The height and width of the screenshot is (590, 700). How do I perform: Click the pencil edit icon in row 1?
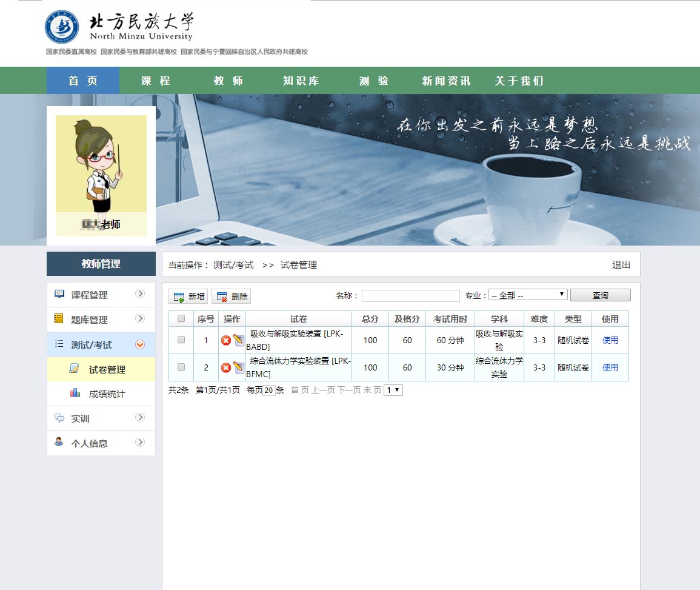[238, 340]
